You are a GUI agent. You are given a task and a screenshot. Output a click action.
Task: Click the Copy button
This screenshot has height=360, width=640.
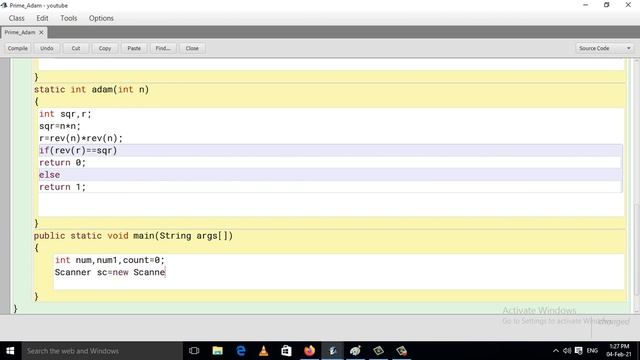[105, 48]
